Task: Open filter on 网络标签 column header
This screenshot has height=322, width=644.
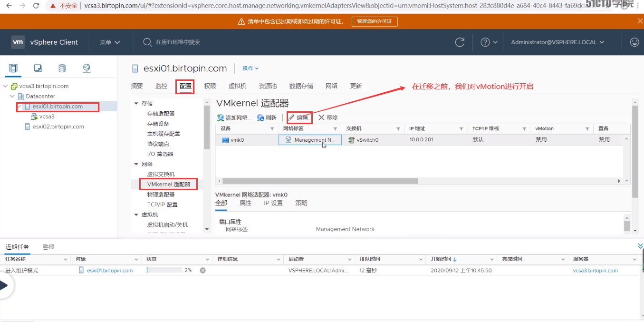Action: coord(335,129)
